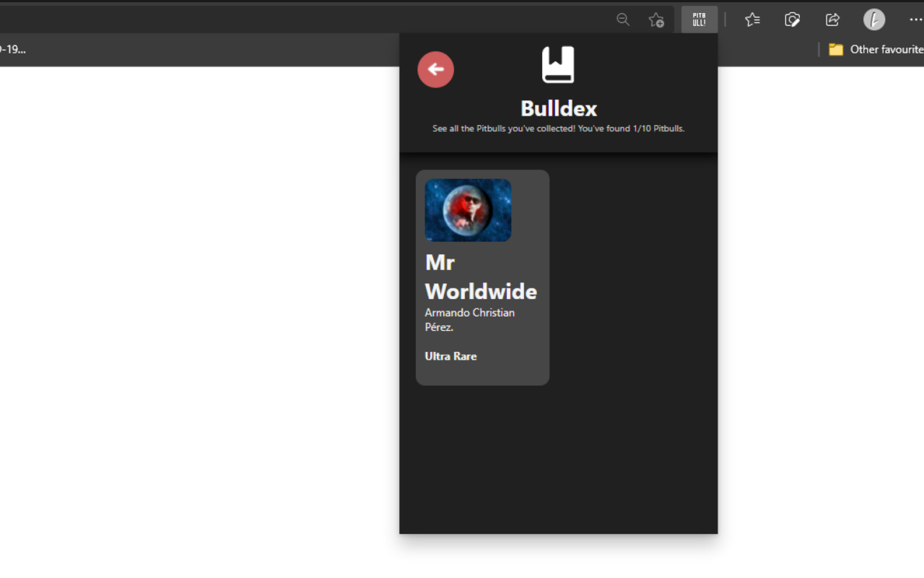Click the Ultra Rare rarity label
924x578 pixels.
[450, 356]
